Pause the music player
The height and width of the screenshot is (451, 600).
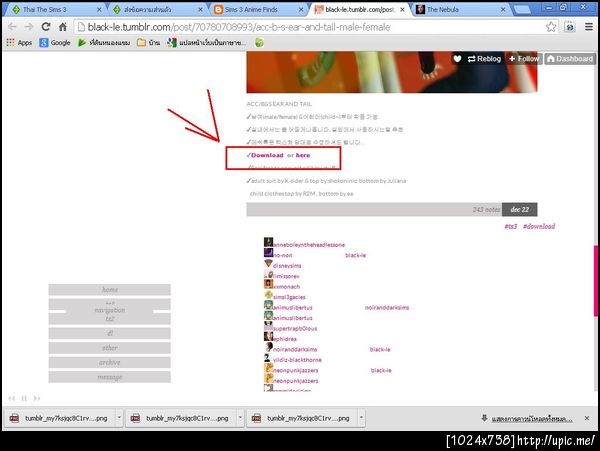tap(24, 398)
